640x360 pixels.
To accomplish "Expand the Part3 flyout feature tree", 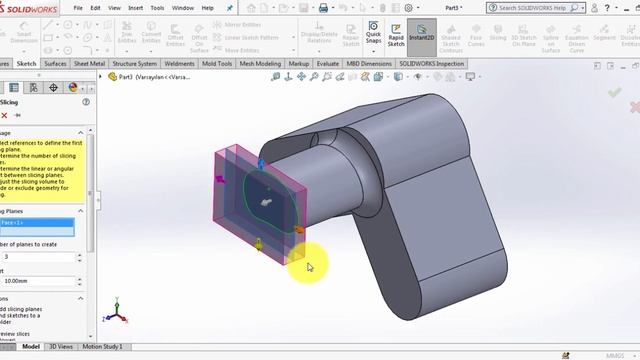I will [100, 76].
